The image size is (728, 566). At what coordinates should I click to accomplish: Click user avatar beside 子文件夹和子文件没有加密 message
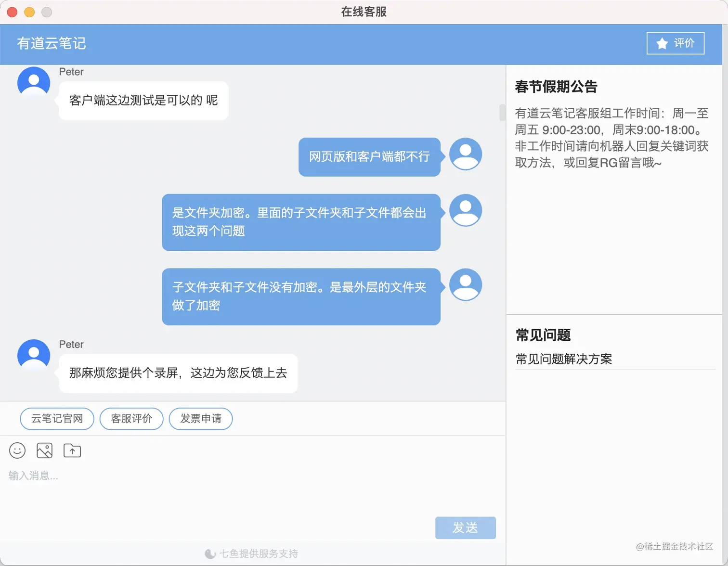[466, 285]
